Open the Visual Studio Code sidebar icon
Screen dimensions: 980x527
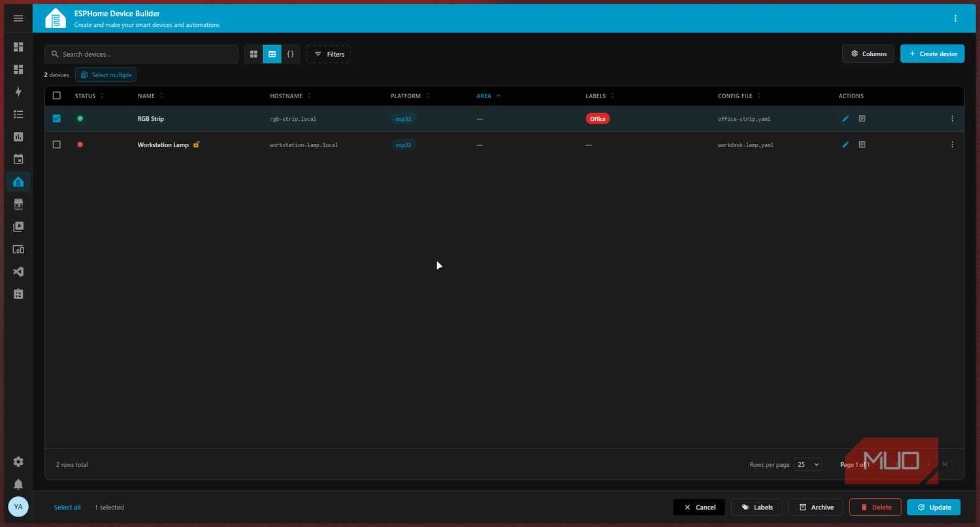tap(18, 271)
